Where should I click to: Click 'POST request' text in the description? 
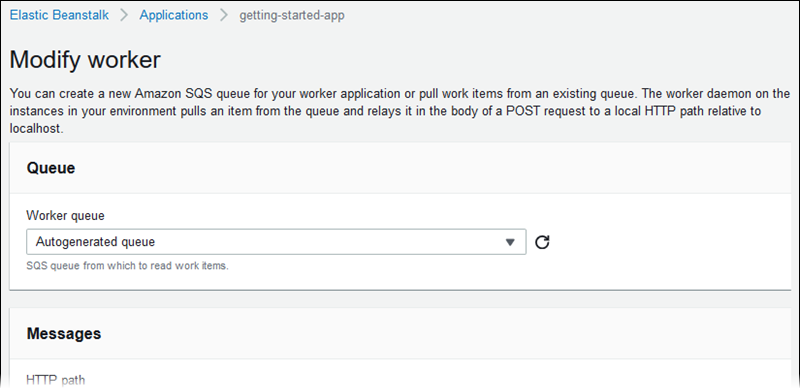pos(522,112)
